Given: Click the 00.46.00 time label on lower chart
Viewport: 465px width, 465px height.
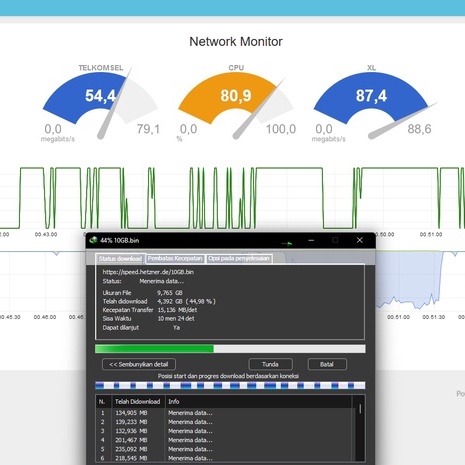Looking at the screenshot, I should (45, 317).
